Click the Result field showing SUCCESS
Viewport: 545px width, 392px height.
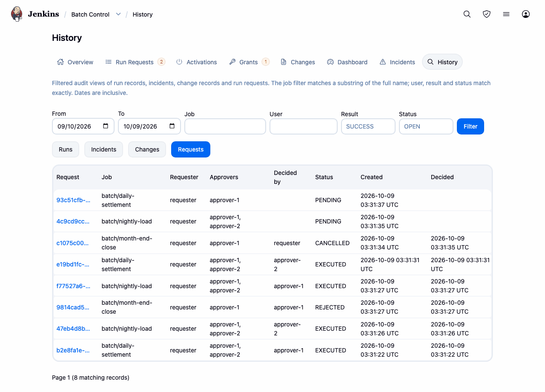368,126
